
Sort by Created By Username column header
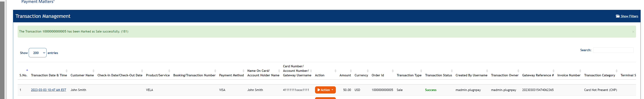(x=471, y=75)
